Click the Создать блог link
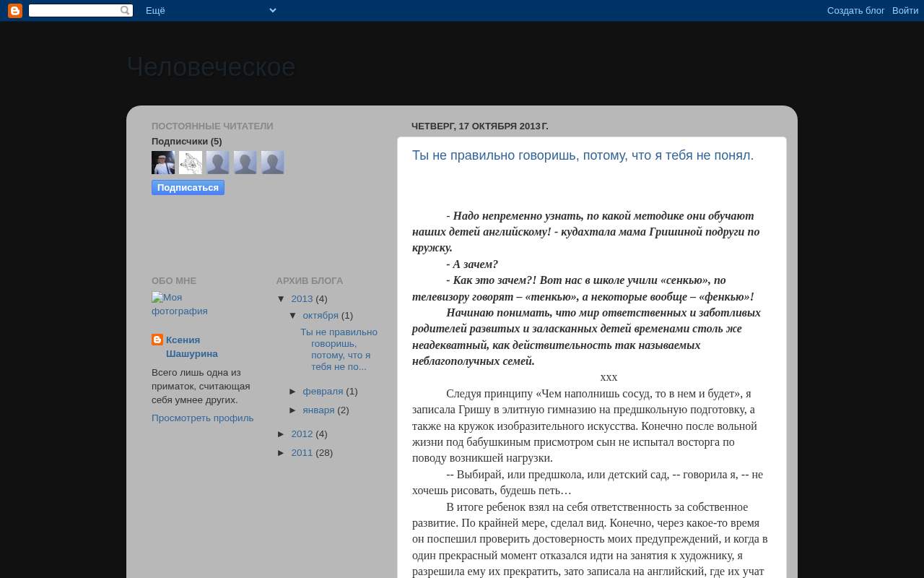924x578 pixels. 856,11
